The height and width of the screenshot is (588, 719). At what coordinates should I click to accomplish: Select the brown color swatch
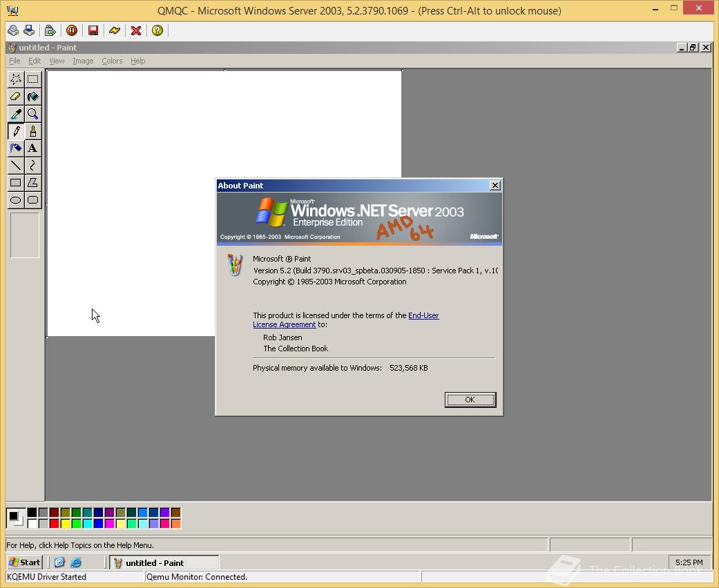[175, 512]
